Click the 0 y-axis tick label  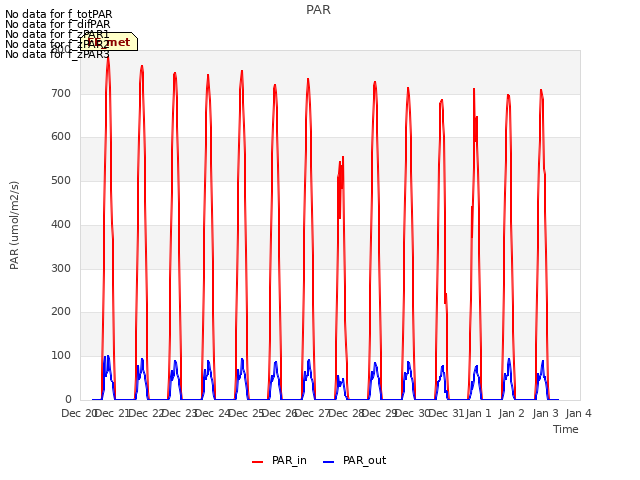pyautogui.click(x=68, y=399)
